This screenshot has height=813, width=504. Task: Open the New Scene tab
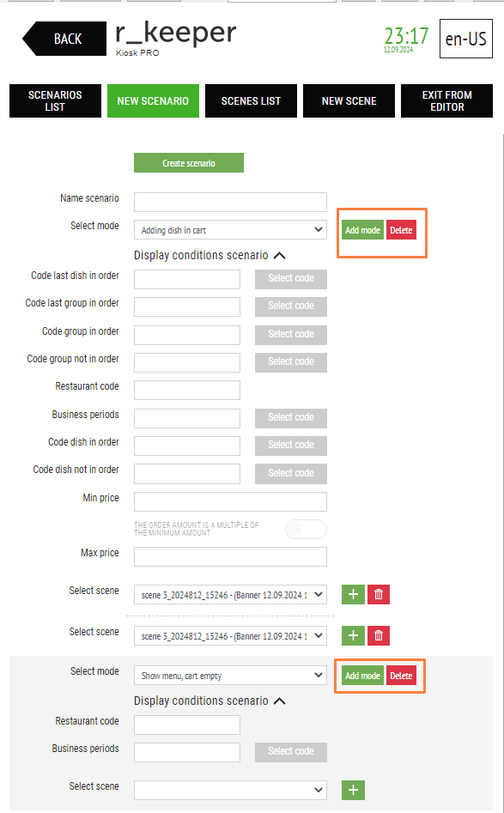(349, 100)
